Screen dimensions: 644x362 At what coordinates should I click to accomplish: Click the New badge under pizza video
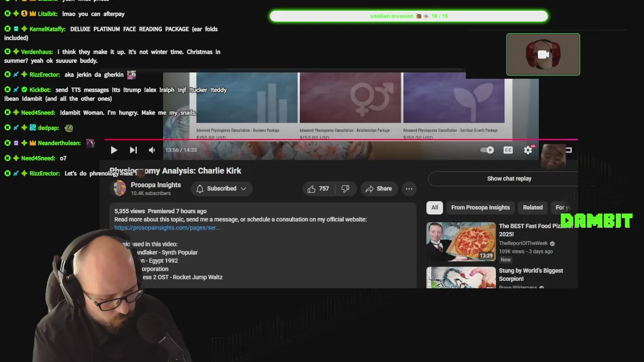506,260
